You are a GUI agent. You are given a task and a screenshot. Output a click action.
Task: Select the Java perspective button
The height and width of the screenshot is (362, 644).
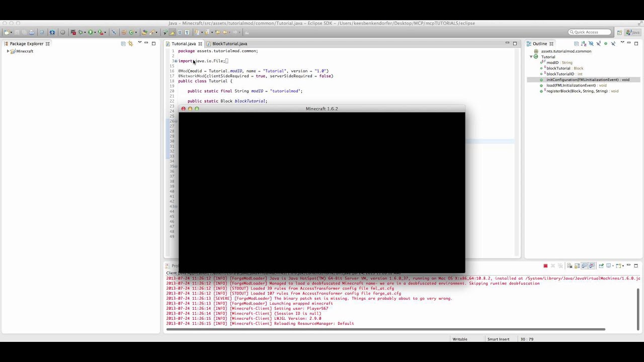[632, 32]
